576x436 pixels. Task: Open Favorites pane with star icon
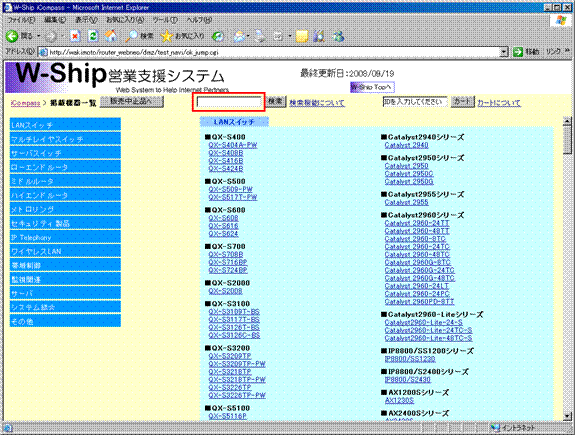click(x=166, y=36)
